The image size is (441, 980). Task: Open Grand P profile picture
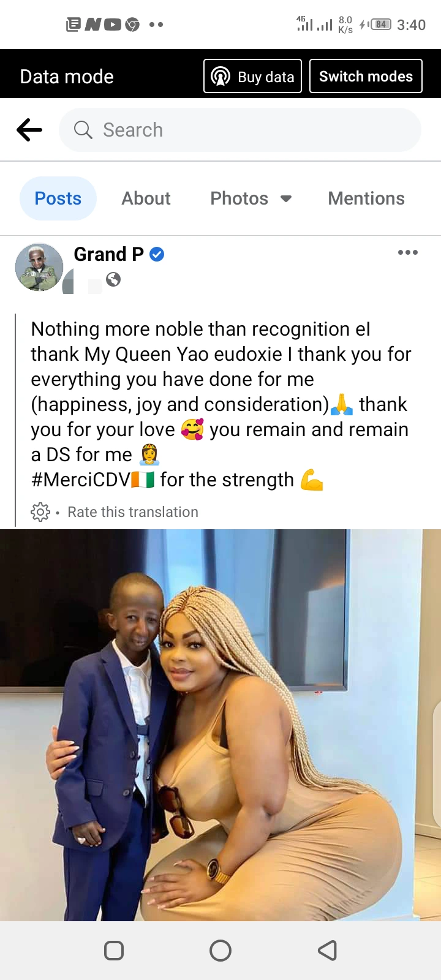[39, 267]
